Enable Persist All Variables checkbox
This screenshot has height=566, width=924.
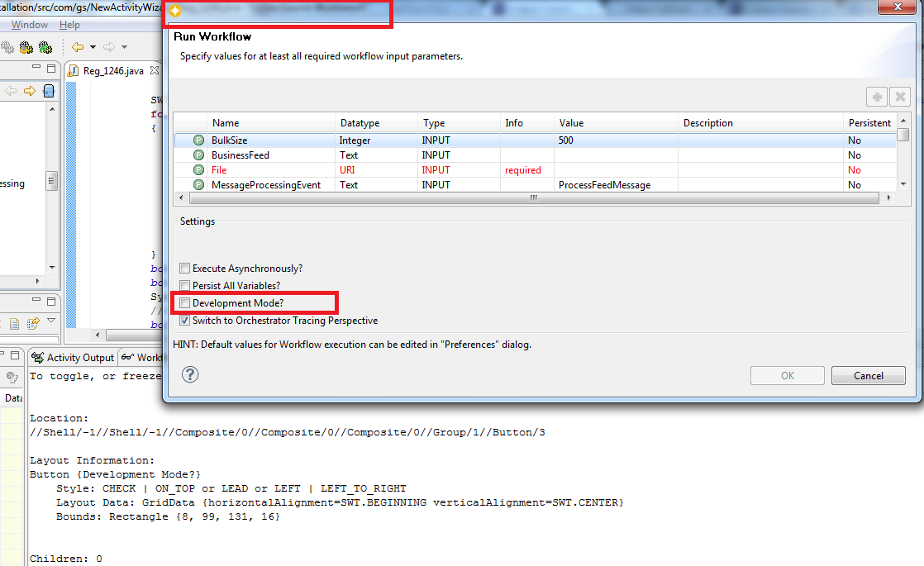[x=184, y=286]
